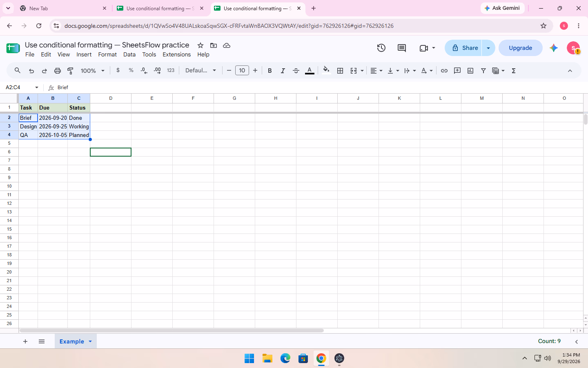Open the text color picker
588x368 pixels.
point(310,71)
